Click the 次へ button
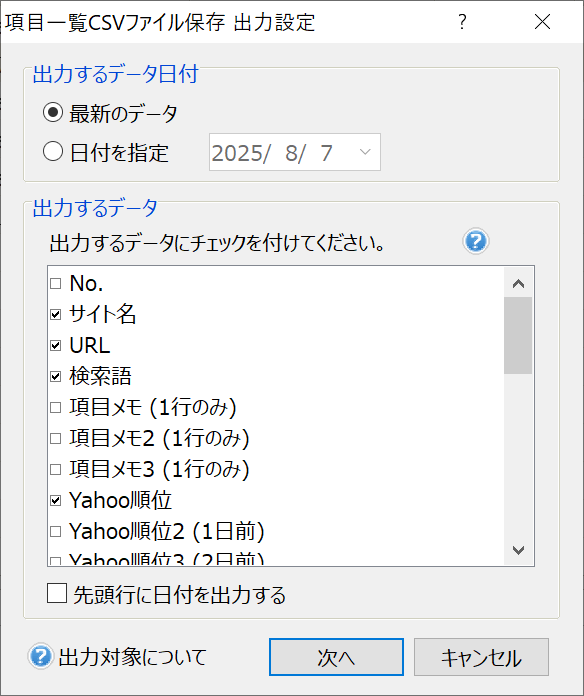 (336, 657)
